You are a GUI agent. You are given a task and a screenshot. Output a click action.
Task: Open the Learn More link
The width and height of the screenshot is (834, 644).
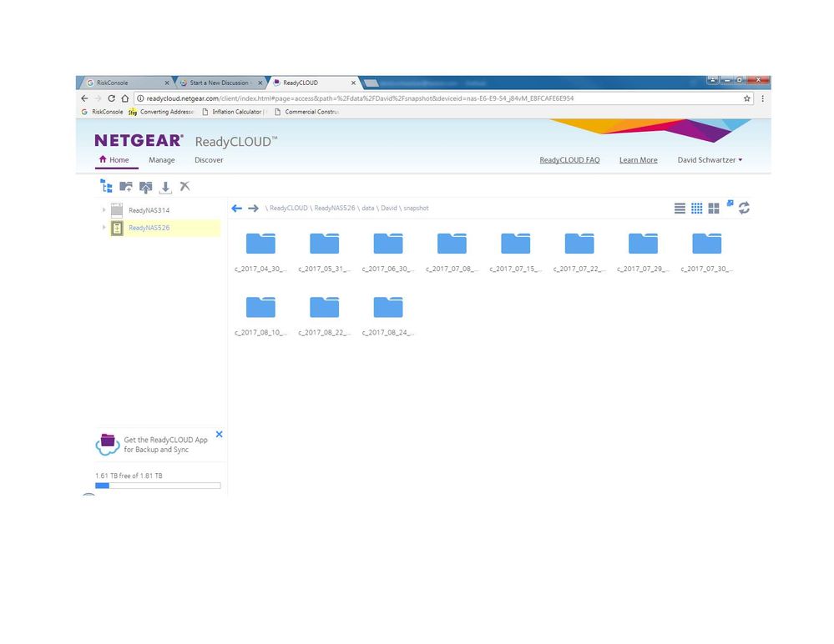pos(639,160)
